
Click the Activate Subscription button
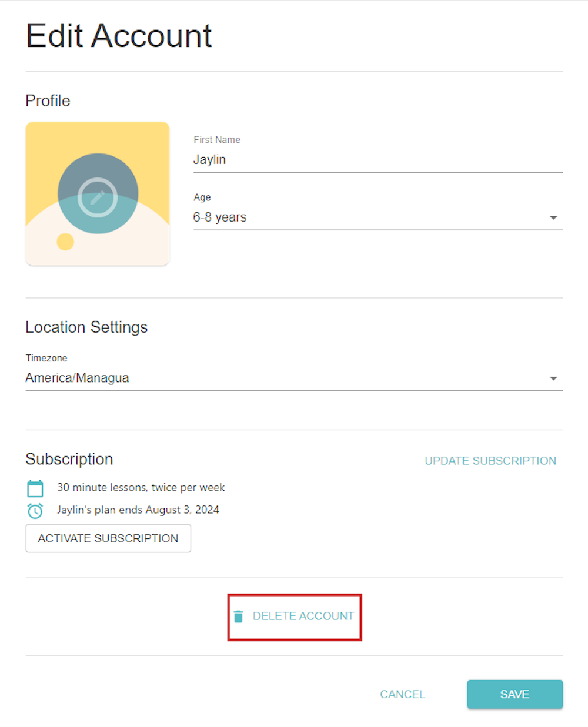coord(108,538)
